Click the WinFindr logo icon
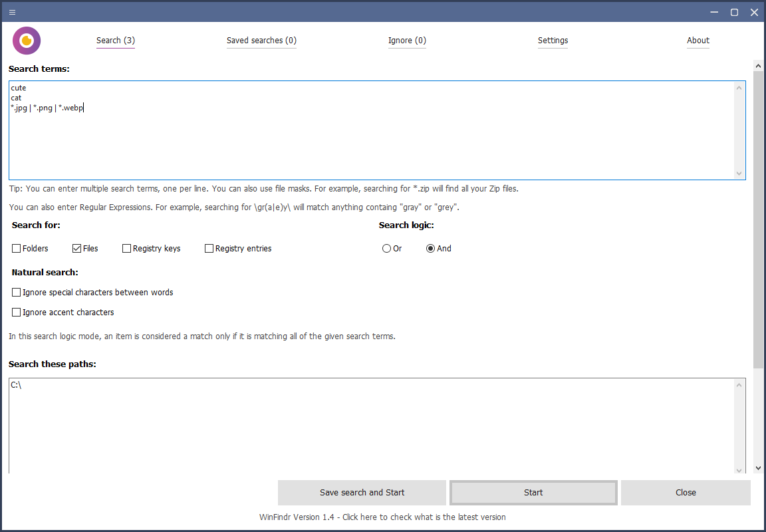 [27, 41]
